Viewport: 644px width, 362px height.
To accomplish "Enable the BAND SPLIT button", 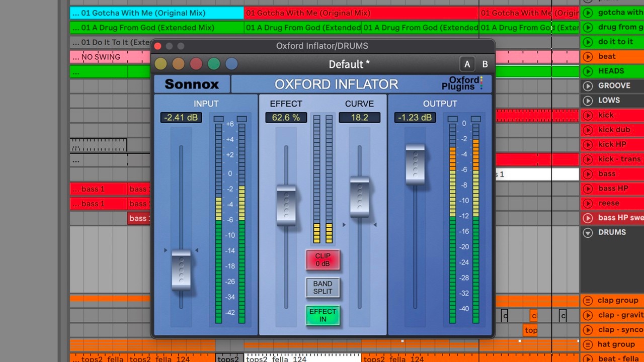I will tap(323, 288).
